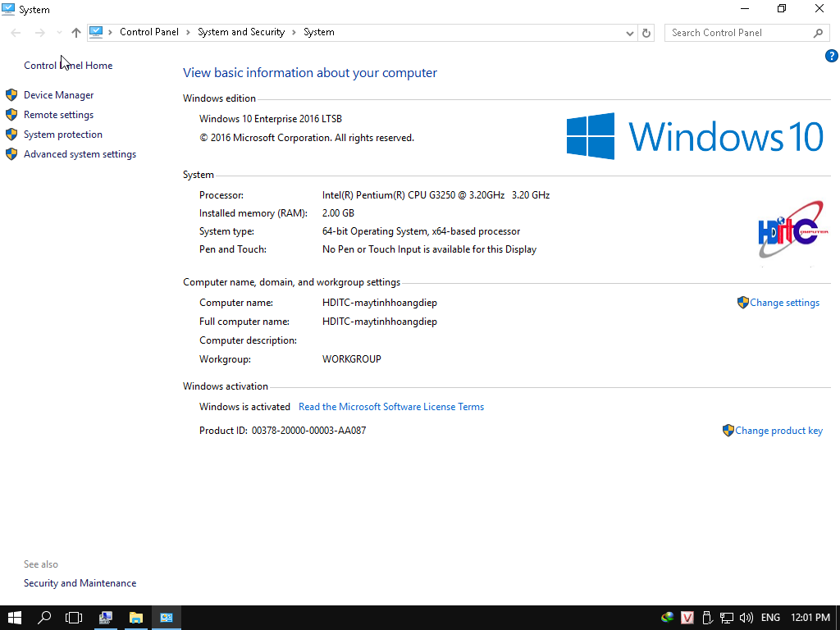Click System breadcrumb segment
The height and width of the screenshot is (630, 840).
click(x=319, y=32)
